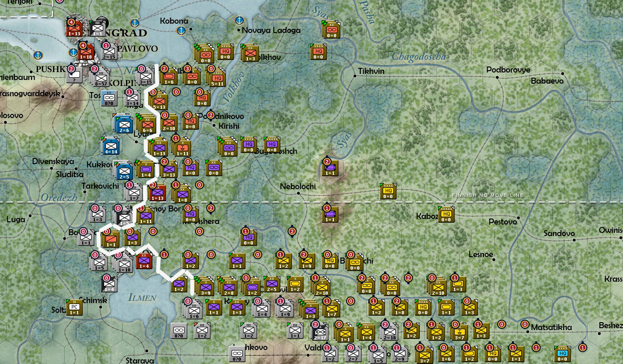Select the Chagodoscha river label
Screen dimensions: 623x364
point(419,57)
